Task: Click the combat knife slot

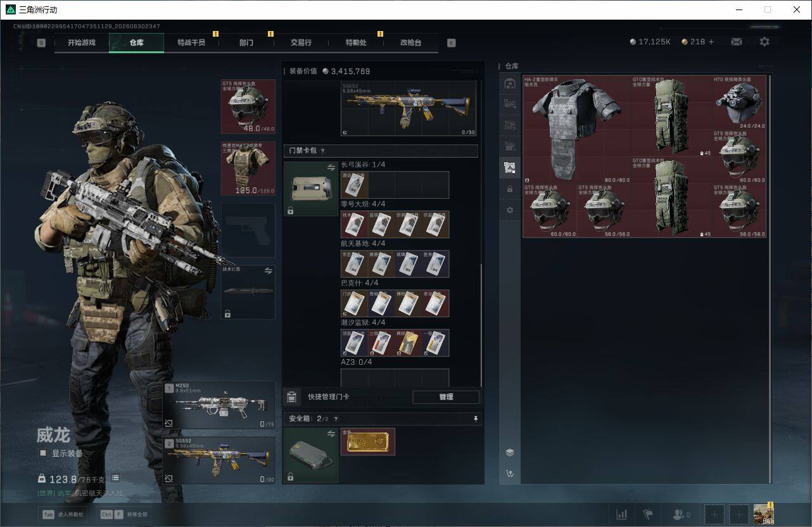Action: pyautogui.click(x=248, y=292)
